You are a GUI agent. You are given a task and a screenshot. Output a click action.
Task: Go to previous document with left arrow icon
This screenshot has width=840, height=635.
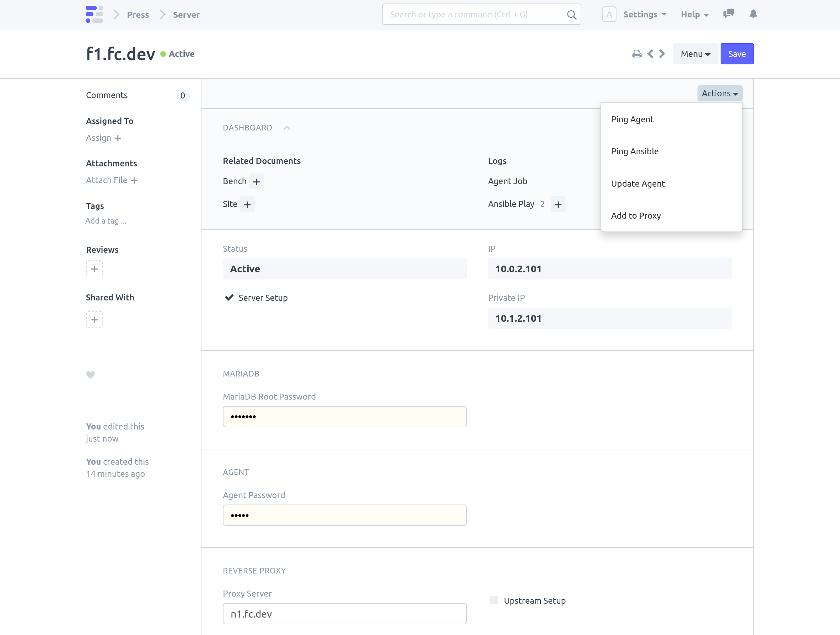click(651, 54)
